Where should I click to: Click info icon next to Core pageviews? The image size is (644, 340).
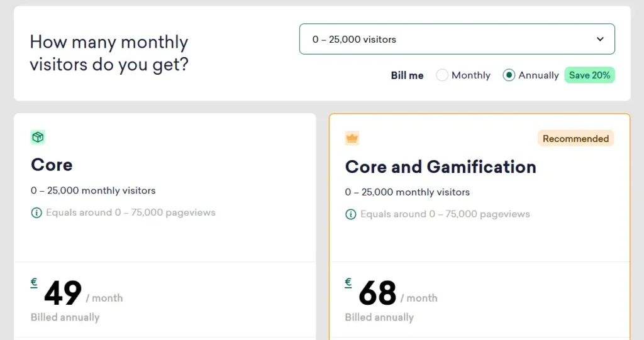pyautogui.click(x=36, y=212)
